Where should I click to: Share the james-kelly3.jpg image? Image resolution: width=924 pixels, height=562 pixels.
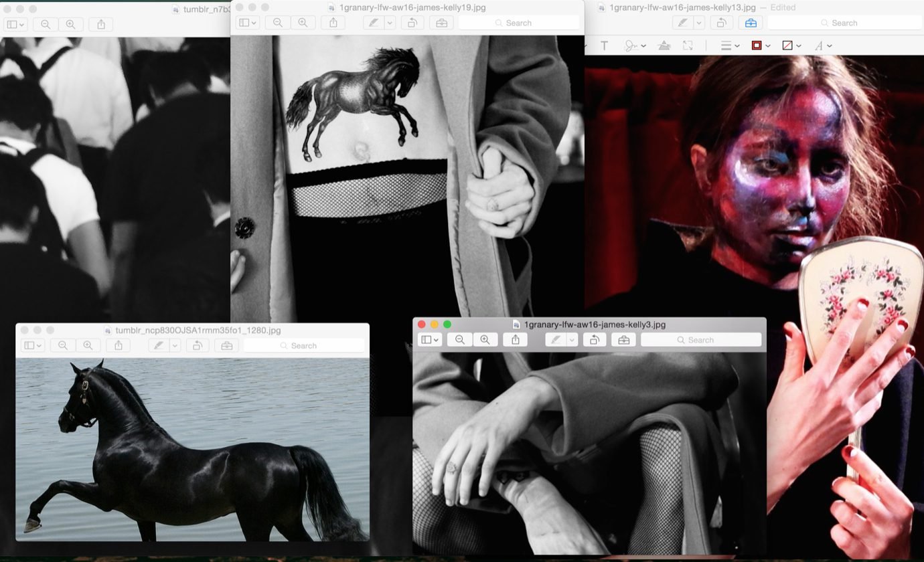click(516, 340)
